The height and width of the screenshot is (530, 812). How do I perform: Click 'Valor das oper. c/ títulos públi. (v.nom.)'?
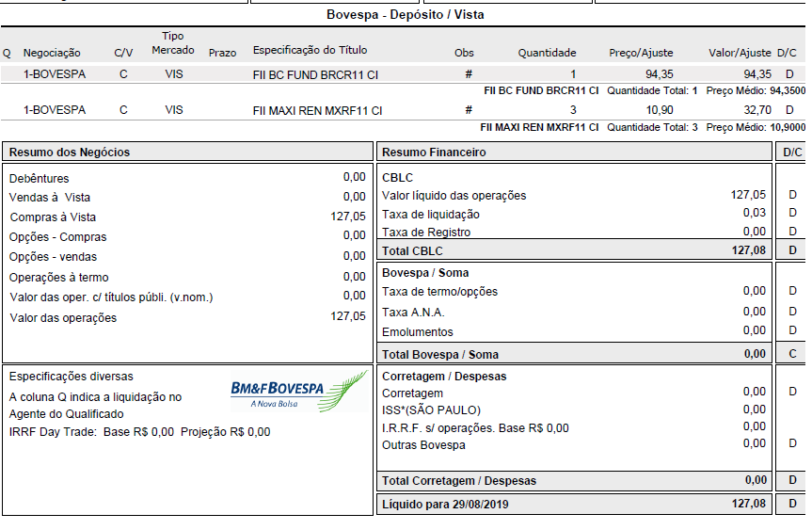tap(111, 297)
